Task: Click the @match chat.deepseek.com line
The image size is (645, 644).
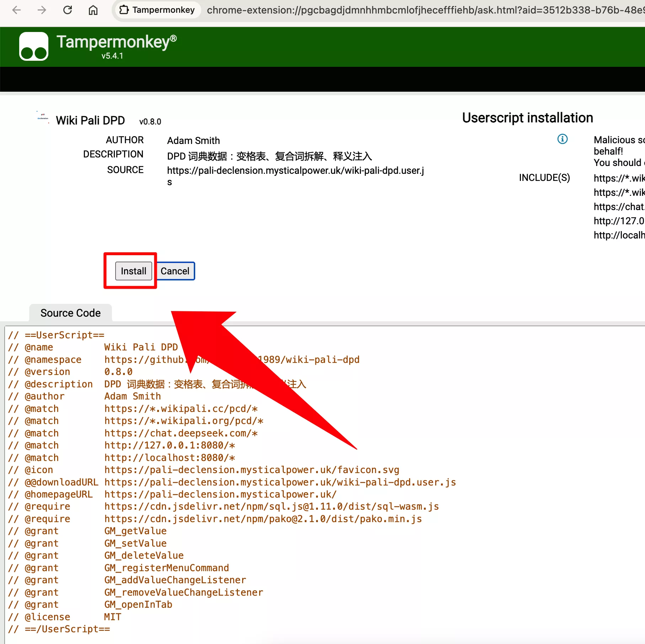Action: tap(133, 433)
